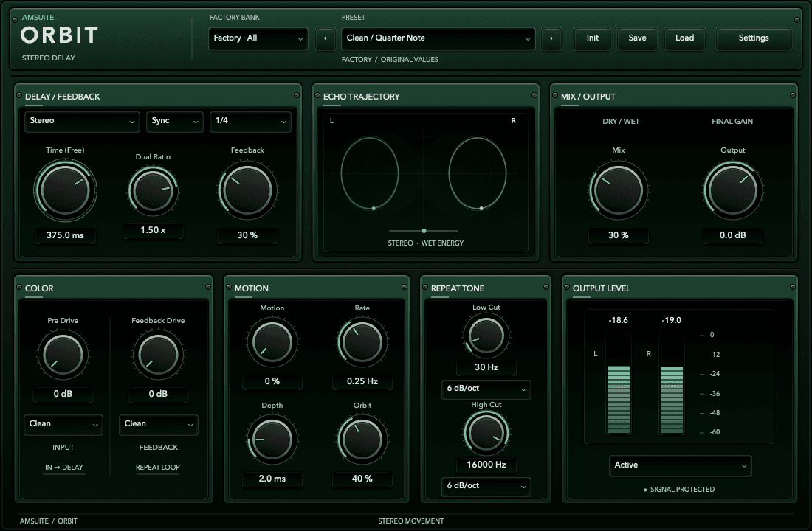The image size is (812, 531).
Task: Open the High Cut 6 dB/oct slope dropdown
Action: (486, 486)
